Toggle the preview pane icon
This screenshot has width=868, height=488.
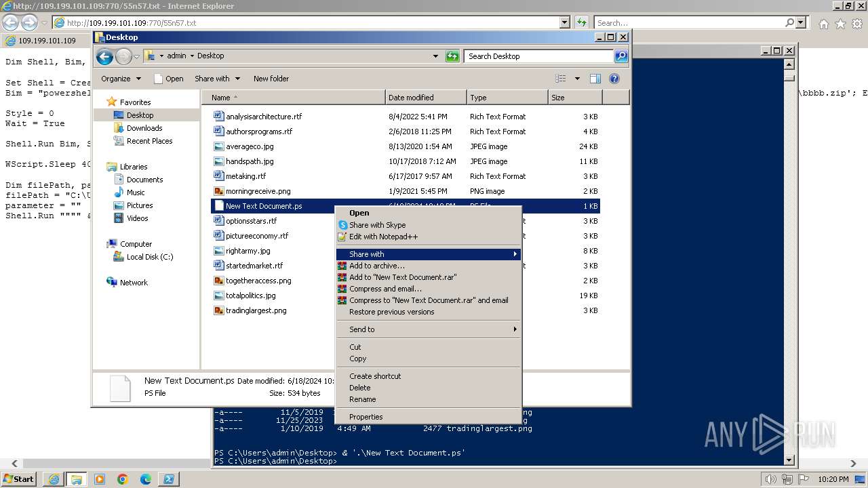click(x=595, y=79)
